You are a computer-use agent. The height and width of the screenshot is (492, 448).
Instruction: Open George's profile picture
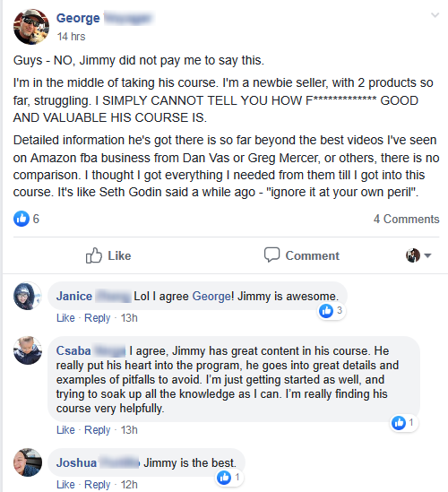coord(31,27)
